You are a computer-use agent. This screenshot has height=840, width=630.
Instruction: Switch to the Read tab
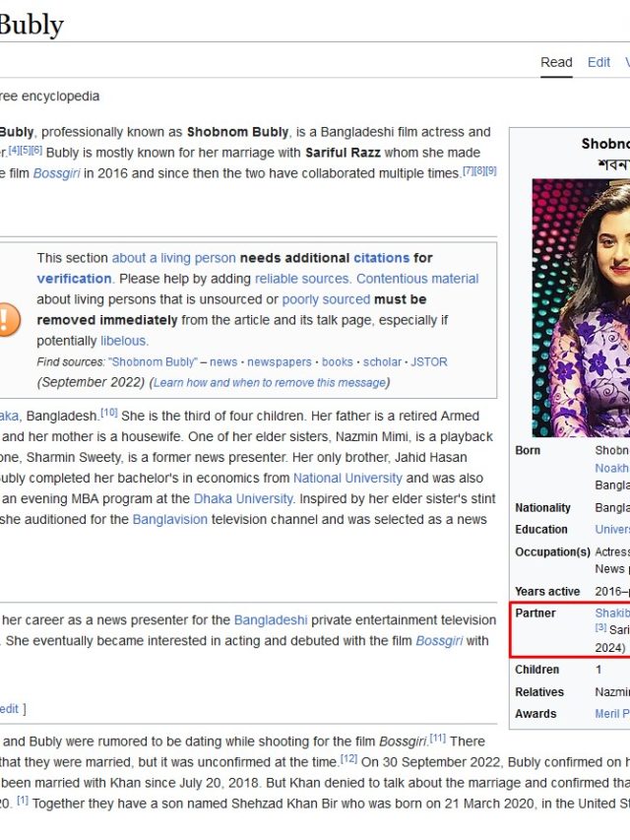click(556, 62)
